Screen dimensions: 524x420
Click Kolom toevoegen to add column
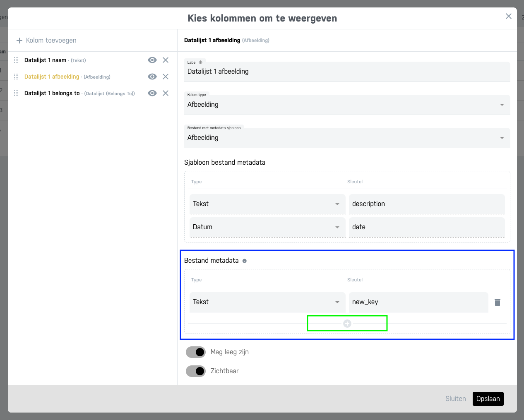pyautogui.click(x=46, y=41)
